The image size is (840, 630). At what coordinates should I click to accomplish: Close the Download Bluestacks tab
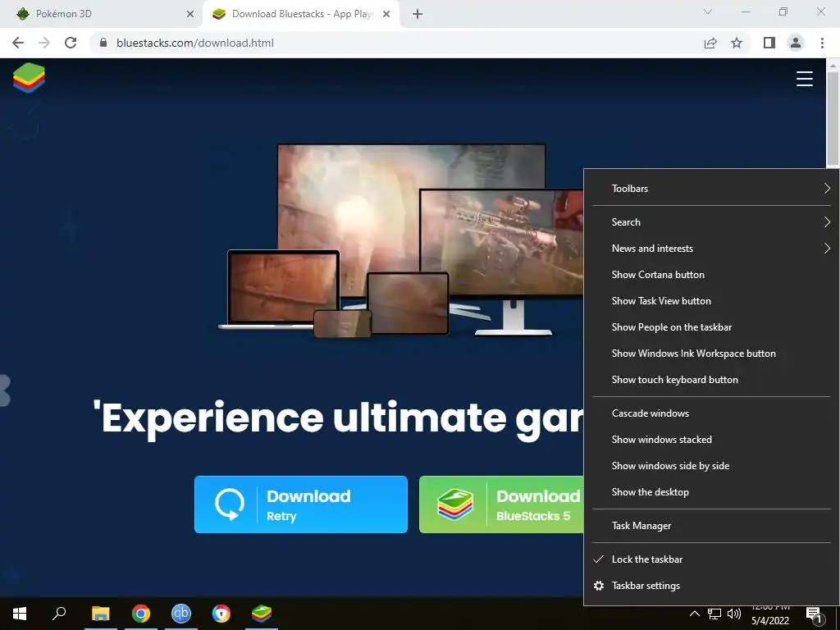[x=386, y=15]
